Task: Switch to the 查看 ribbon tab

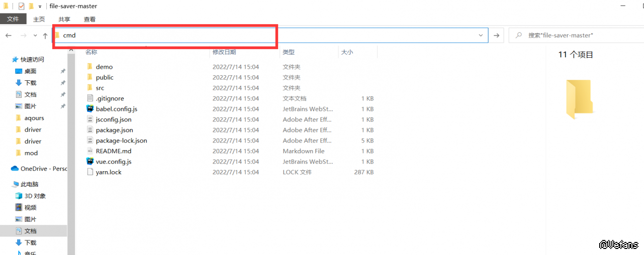Action: [89, 19]
